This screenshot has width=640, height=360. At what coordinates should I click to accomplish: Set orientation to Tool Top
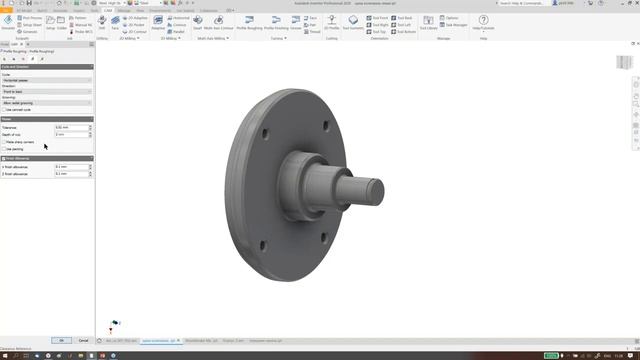pos(376,31)
